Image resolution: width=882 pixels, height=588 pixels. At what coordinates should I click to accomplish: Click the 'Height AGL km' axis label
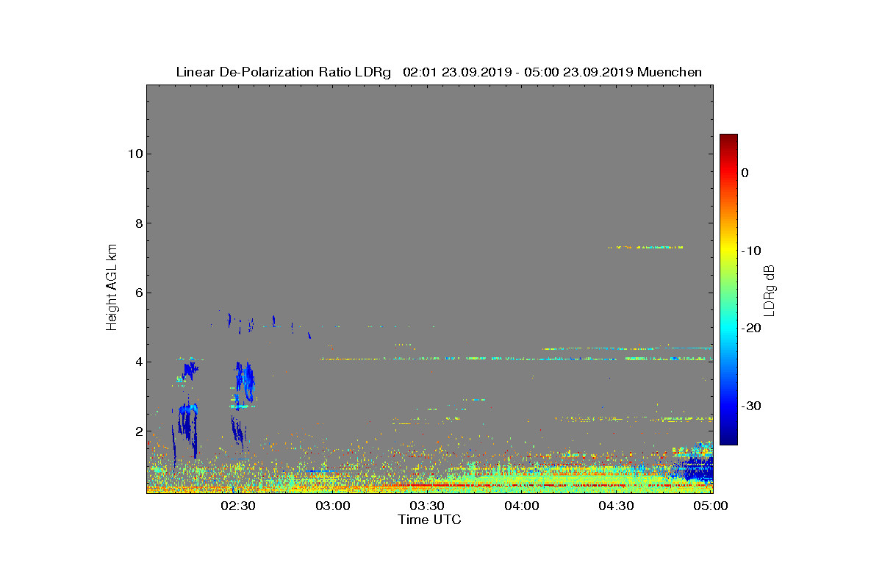point(112,288)
